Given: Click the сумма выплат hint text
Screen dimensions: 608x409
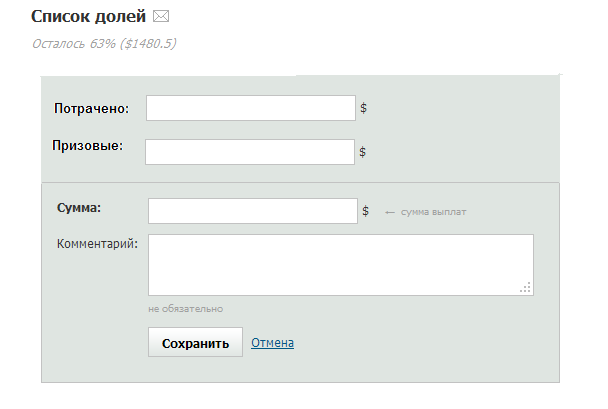Looking at the screenshot, I should click(433, 212).
